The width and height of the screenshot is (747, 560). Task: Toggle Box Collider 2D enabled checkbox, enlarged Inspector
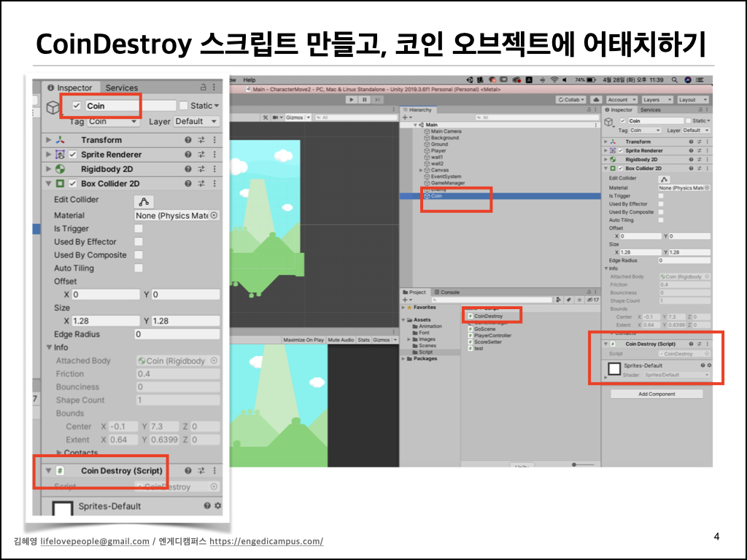click(72, 183)
